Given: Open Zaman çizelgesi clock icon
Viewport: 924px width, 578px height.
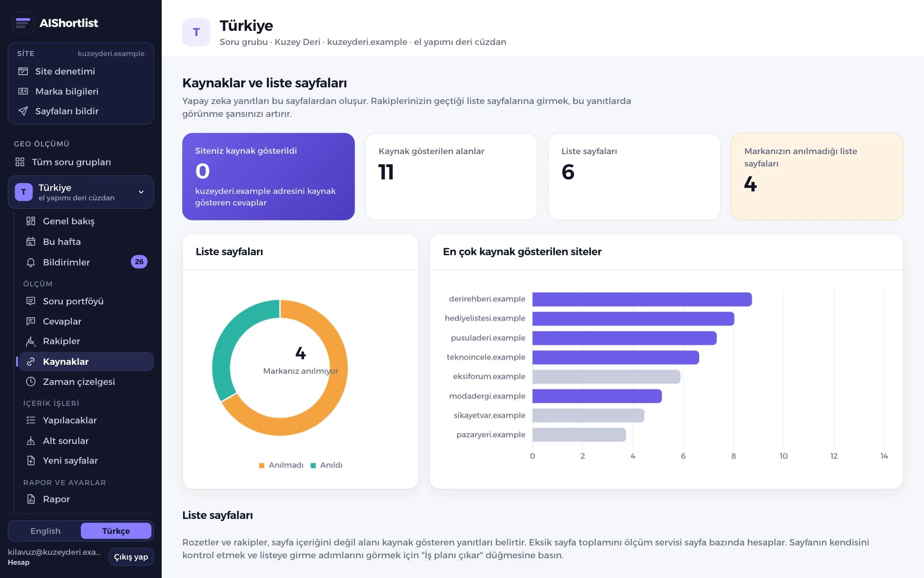Looking at the screenshot, I should pyautogui.click(x=31, y=381).
